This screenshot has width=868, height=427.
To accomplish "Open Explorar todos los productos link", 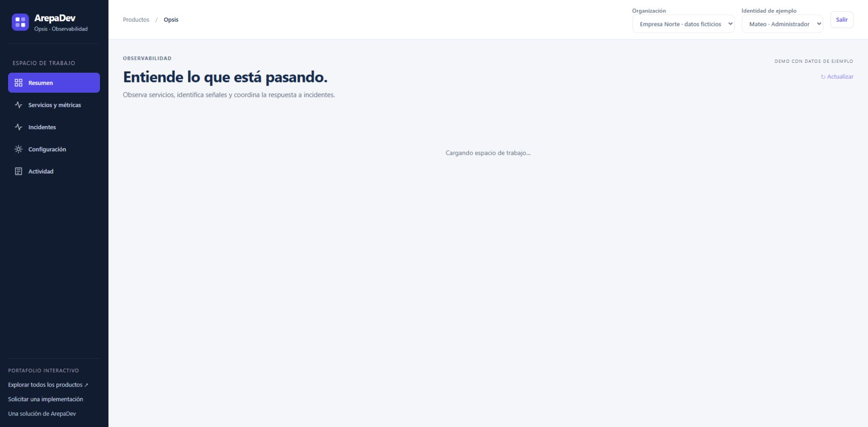I will [48, 385].
